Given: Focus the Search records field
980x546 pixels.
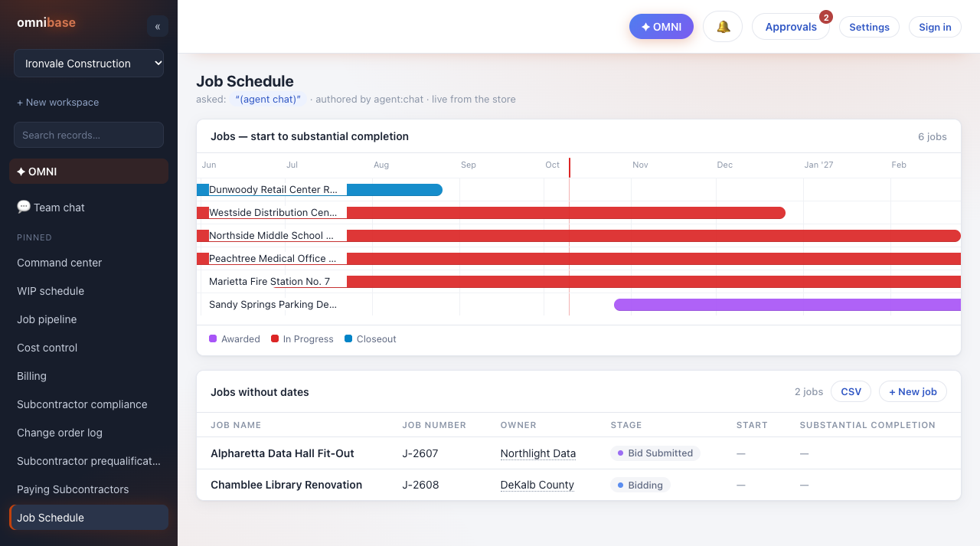Looking at the screenshot, I should point(89,135).
